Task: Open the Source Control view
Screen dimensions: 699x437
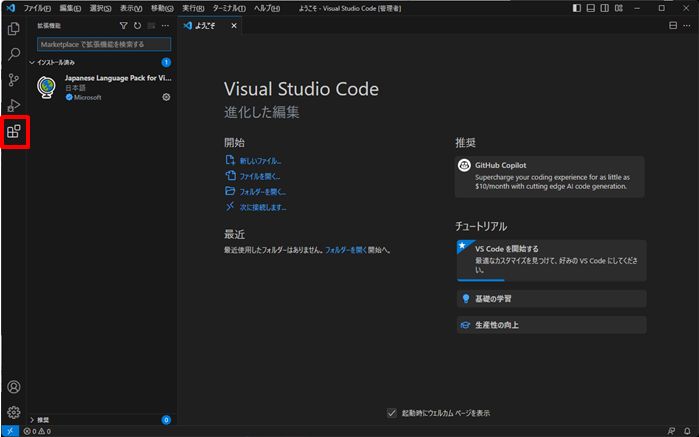Action: click(x=14, y=80)
